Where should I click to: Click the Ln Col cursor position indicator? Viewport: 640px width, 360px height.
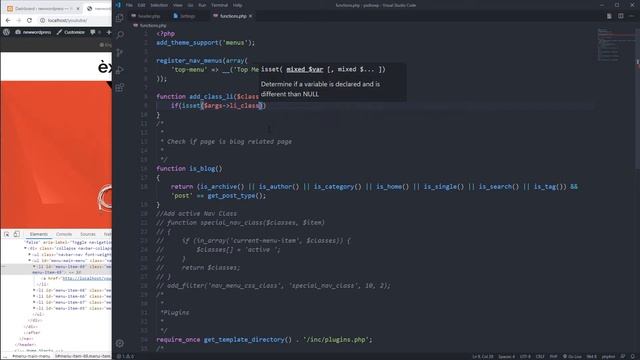pyautogui.click(x=483, y=356)
